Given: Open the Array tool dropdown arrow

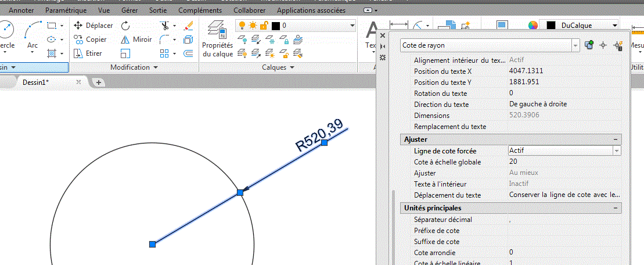Looking at the screenshot, I should pos(175,53).
